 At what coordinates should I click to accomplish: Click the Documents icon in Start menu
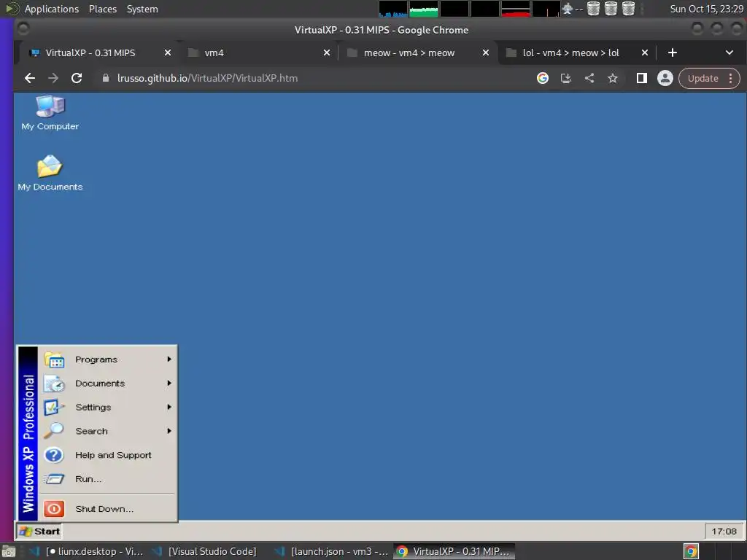(54, 384)
